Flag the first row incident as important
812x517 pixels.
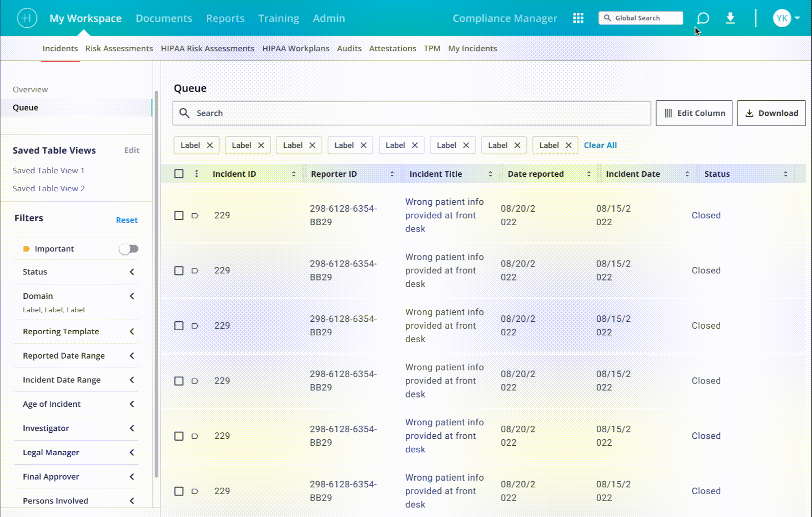[195, 216]
